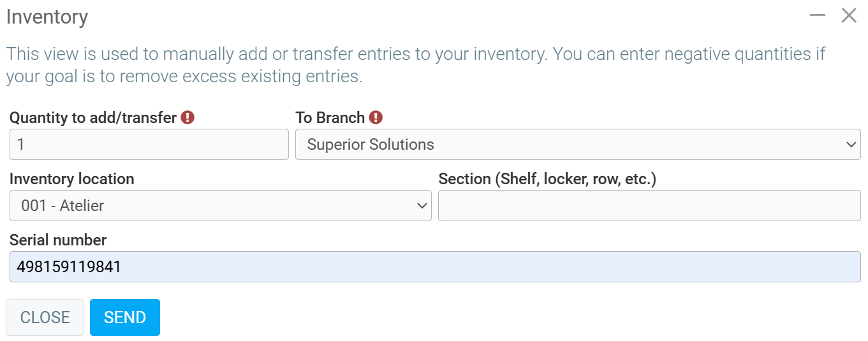Click the required icon beside To Branch
Screen dimensions: 868x341
tap(376, 117)
